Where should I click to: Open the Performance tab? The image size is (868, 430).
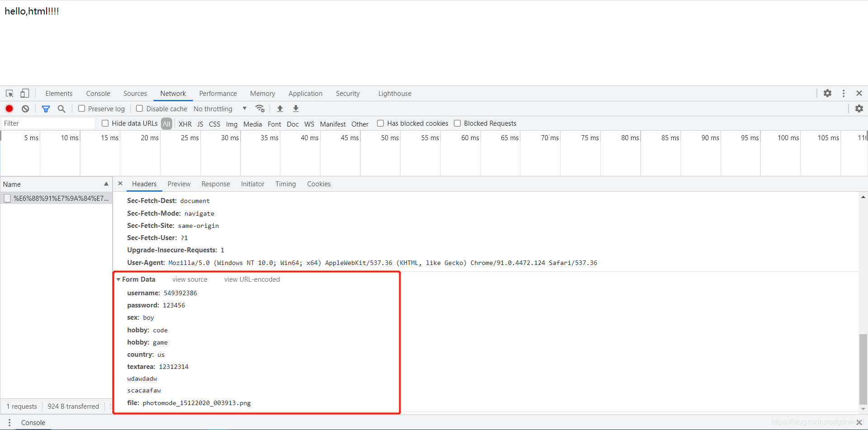click(x=218, y=94)
